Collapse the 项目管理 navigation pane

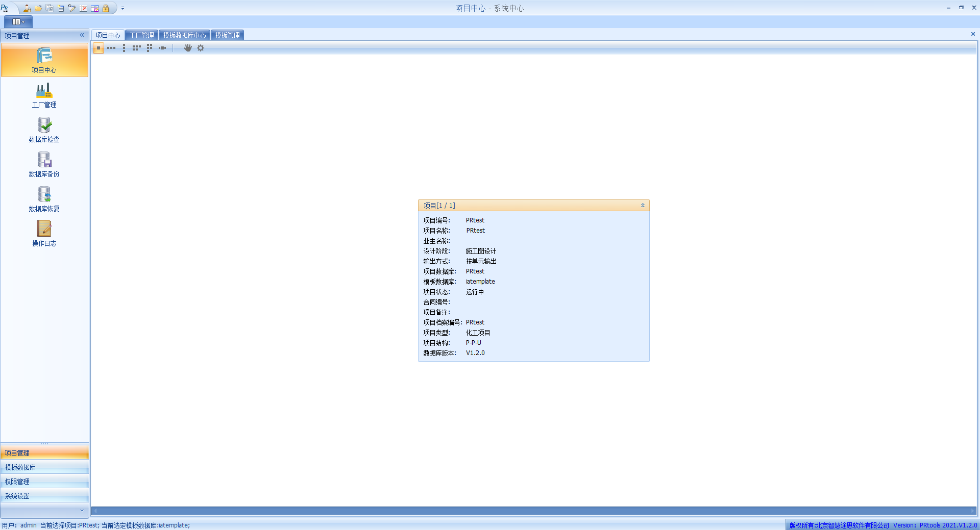(82, 35)
